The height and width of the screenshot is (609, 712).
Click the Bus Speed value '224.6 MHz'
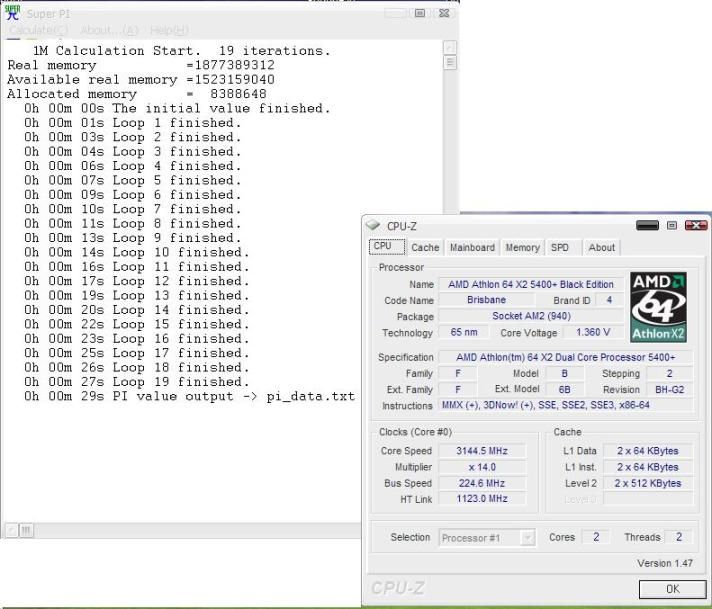click(x=482, y=483)
